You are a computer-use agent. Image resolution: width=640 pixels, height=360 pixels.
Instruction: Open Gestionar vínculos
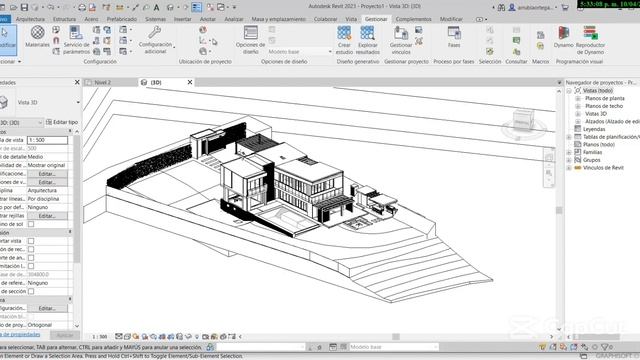click(x=401, y=40)
